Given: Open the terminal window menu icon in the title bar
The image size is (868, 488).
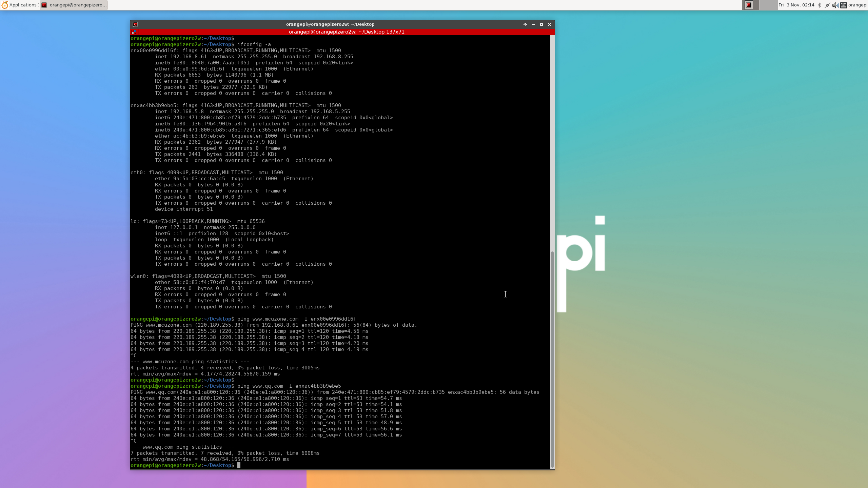Looking at the screenshot, I should [135, 24].
